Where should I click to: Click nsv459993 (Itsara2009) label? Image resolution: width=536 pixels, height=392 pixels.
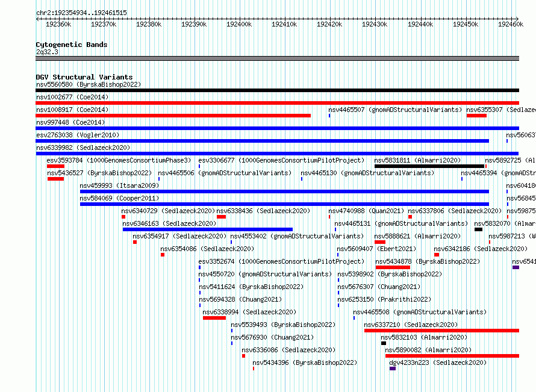pyautogui.click(x=119, y=185)
